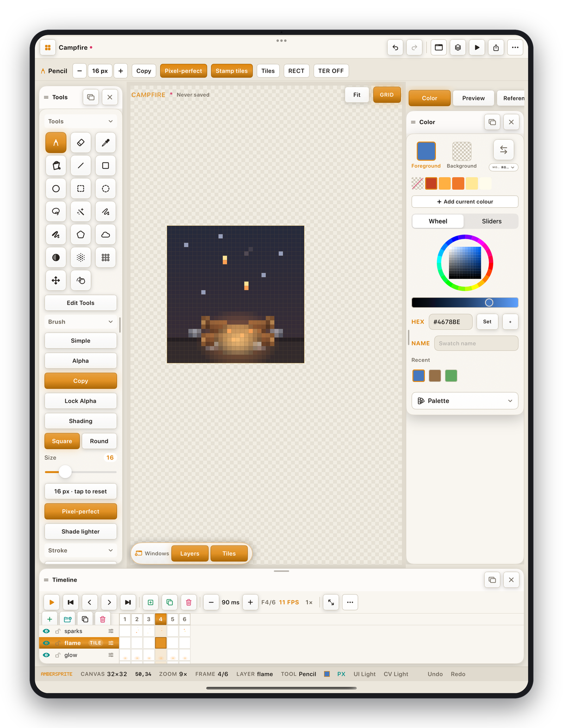Select the Cloud shape tool
The image size is (563, 728).
(105, 234)
